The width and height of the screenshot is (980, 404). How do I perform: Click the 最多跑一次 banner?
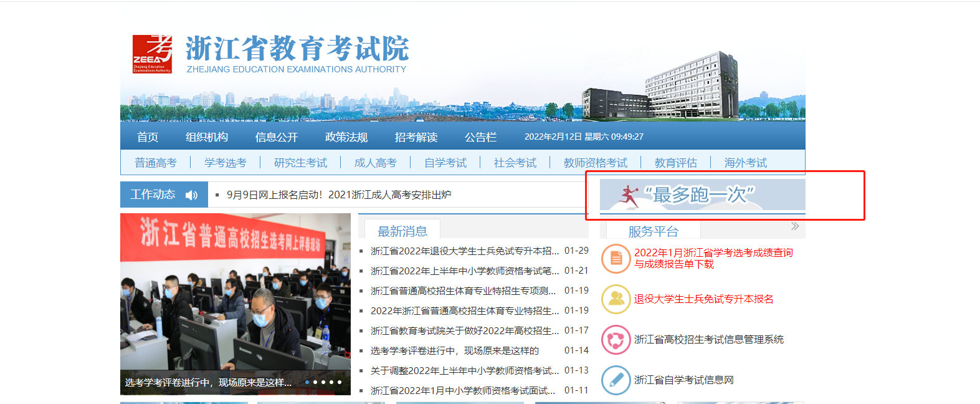pos(703,195)
